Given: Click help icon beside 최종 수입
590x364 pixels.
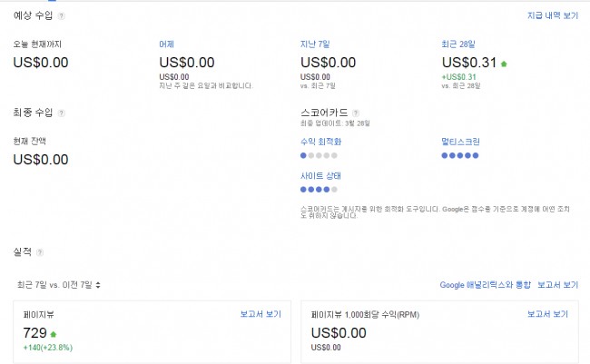Looking at the screenshot, I should [x=61, y=113].
